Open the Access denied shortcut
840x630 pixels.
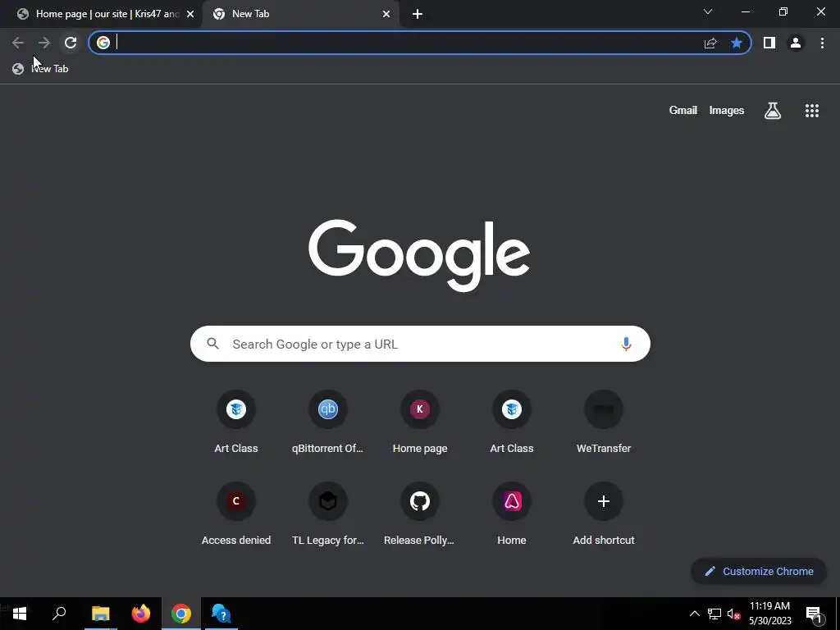click(236, 514)
